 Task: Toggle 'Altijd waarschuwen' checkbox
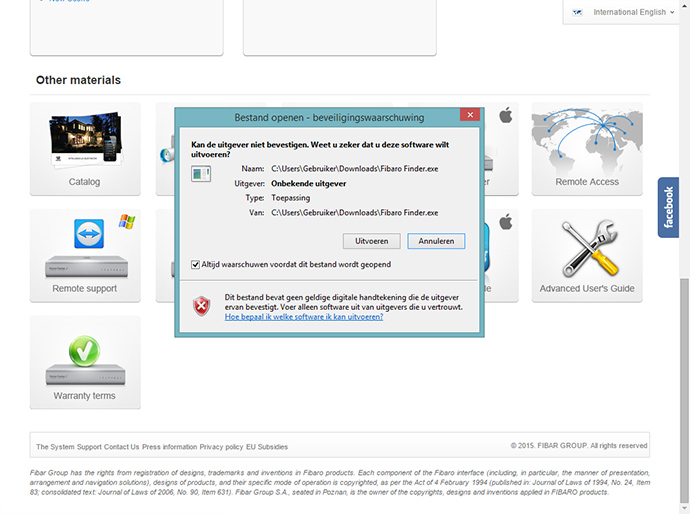coord(195,264)
